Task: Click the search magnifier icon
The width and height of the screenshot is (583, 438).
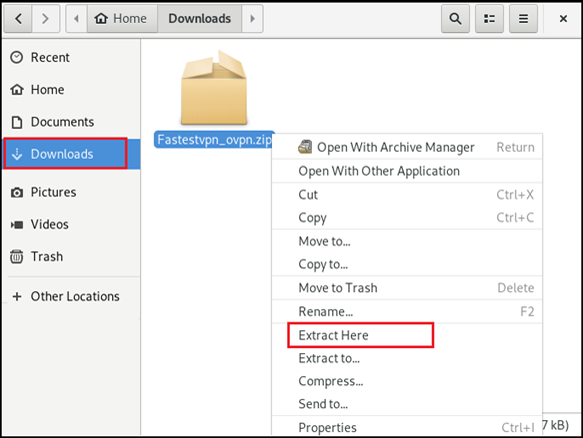Action: pyautogui.click(x=455, y=18)
